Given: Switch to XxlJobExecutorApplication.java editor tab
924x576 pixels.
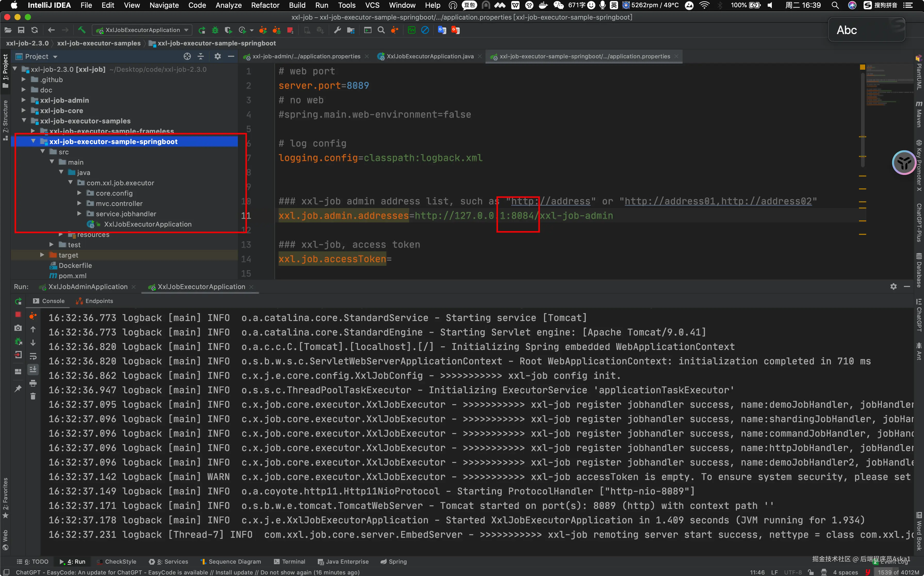Looking at the screenshot, I should tap(430, 56).
